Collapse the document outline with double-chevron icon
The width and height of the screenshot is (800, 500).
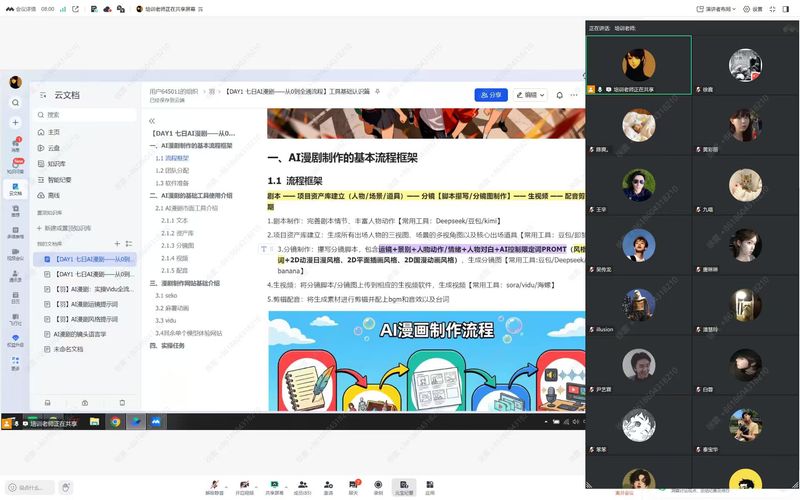click(152, 120)
